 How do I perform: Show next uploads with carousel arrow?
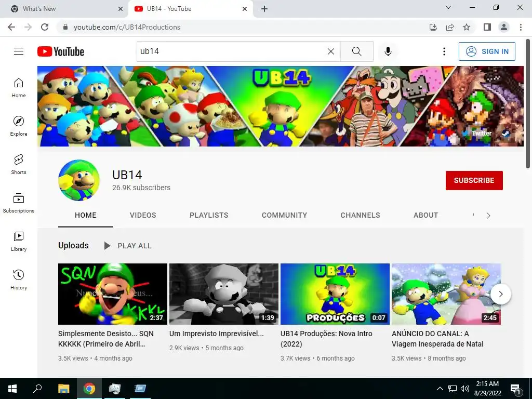500,294
